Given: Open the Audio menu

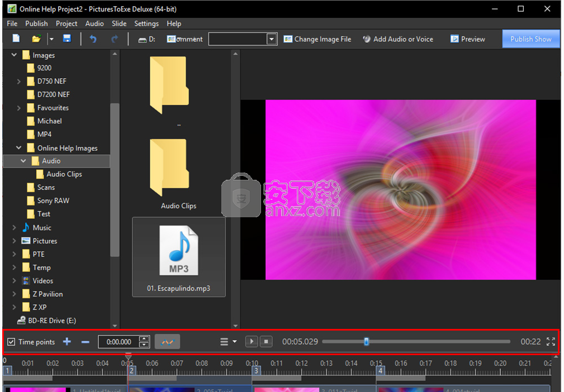Looking at the screenshot, I should [94, 23].
